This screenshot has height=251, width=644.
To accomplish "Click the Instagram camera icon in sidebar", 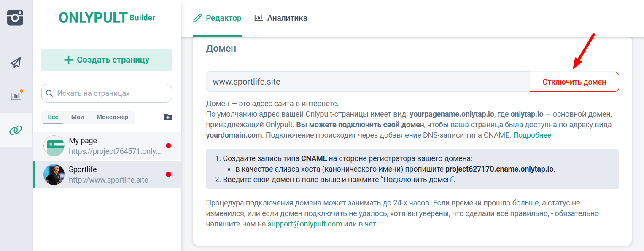I will pos(15,18).
